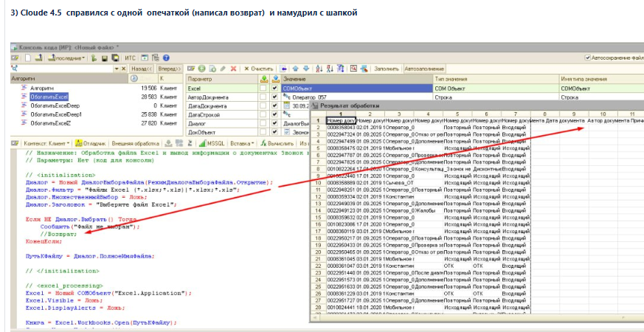
Task: Click the open file icon beside new file
Action: pos(38,58)
